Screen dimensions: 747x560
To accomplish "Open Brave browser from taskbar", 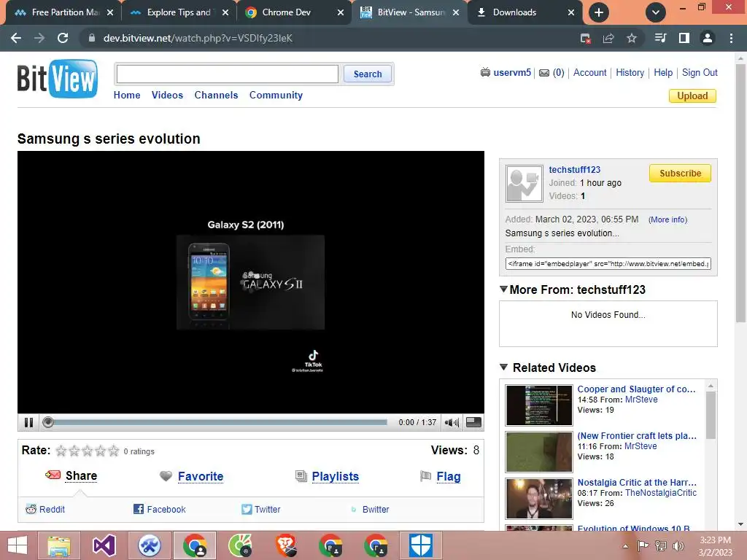I will coord(286,545).
